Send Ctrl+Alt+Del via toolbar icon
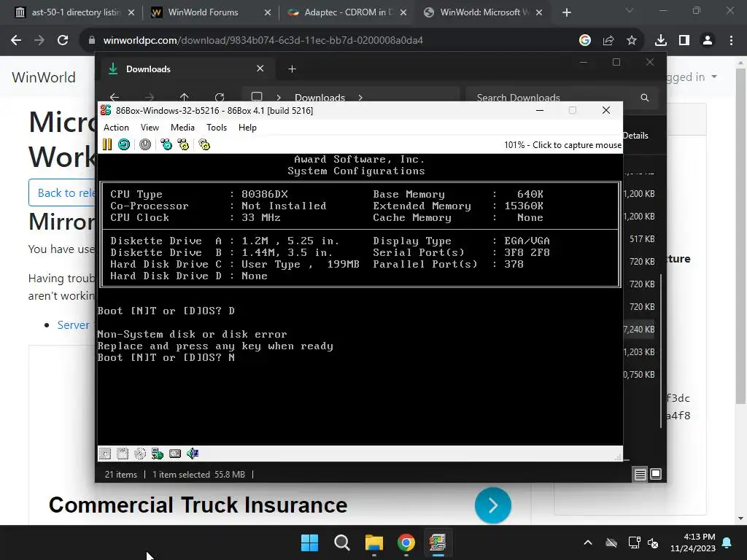Screen dimensions: 747x560 click(x=166, y=144)
